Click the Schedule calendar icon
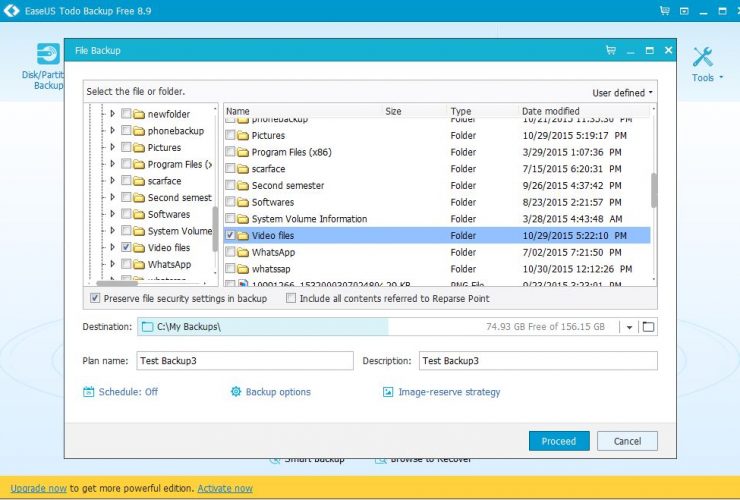Viewport: 740px width, 500px height. pos(89,392)
